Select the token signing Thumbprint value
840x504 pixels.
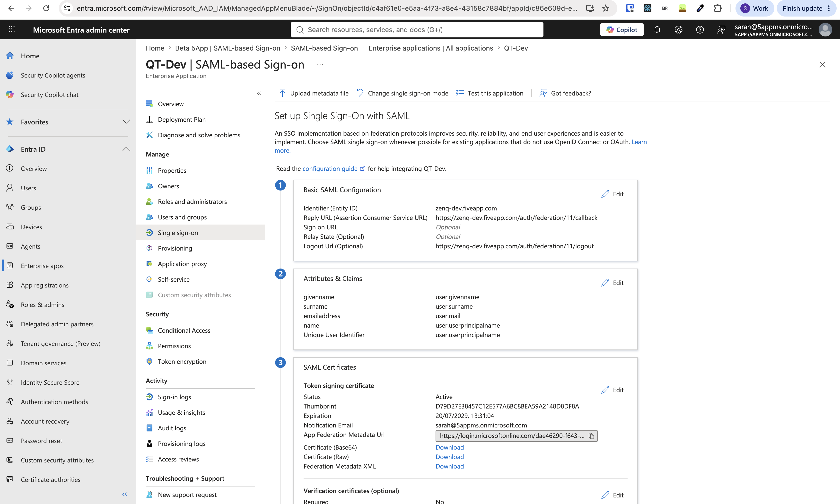pyautogui.click(x=507, y=406)
